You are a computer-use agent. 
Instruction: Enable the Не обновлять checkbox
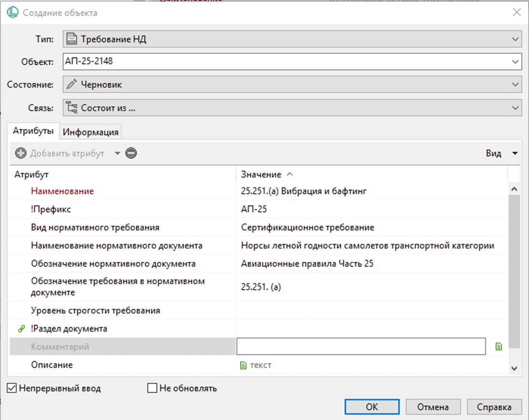[x=153, y=388]
